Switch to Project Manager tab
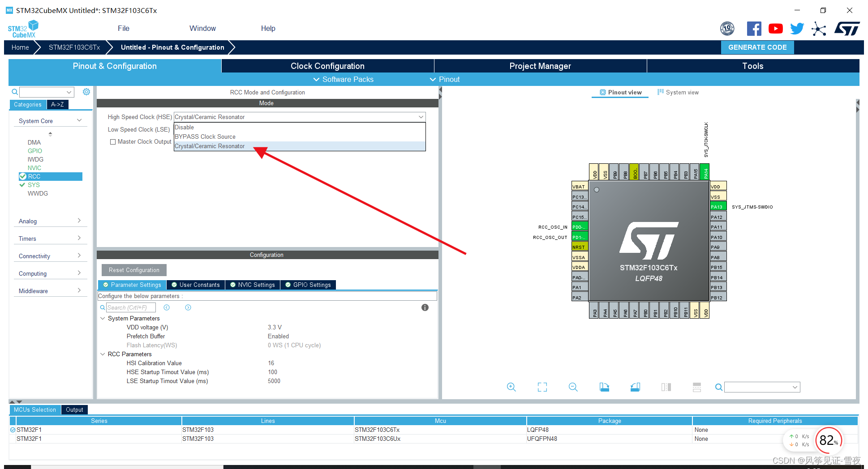 click(x=540, y=66)
